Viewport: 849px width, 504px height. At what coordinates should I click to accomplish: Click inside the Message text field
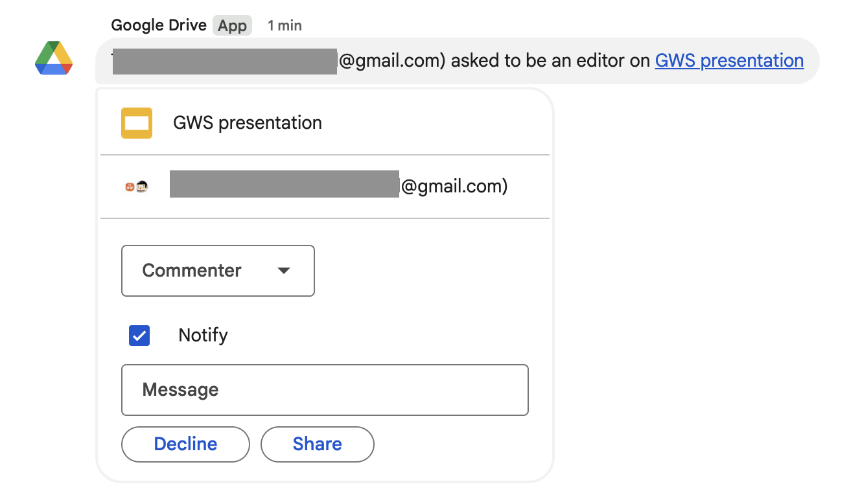tap(324, 389)
